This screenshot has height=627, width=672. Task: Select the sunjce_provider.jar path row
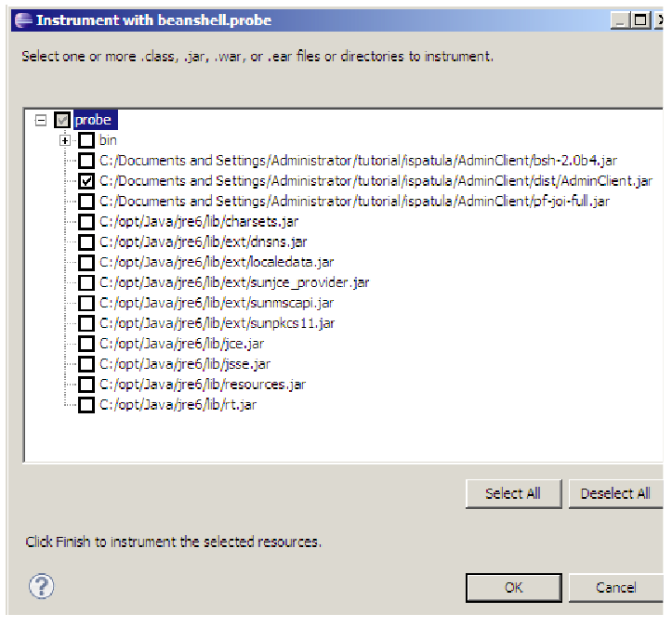234,282
